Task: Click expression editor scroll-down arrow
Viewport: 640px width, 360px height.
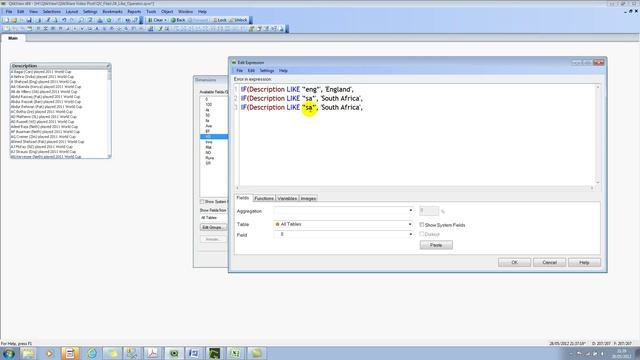Action: point(598,182)
